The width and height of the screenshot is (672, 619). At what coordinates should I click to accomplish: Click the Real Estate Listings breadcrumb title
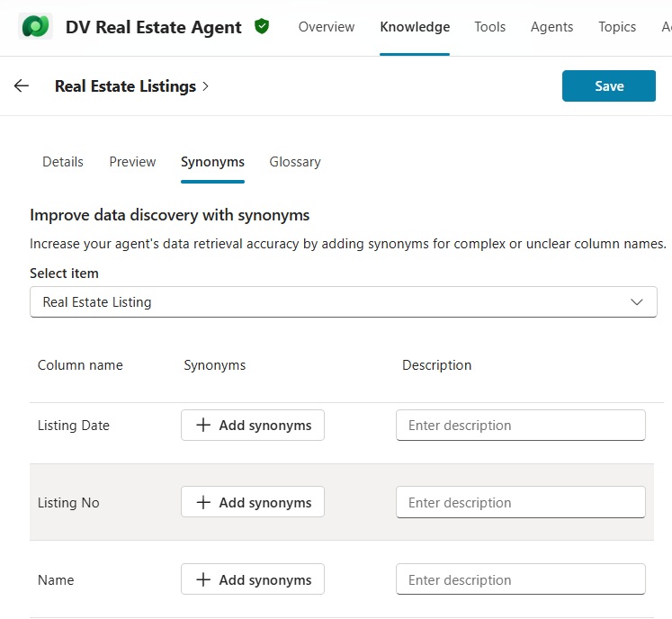(x=125, y=86)
